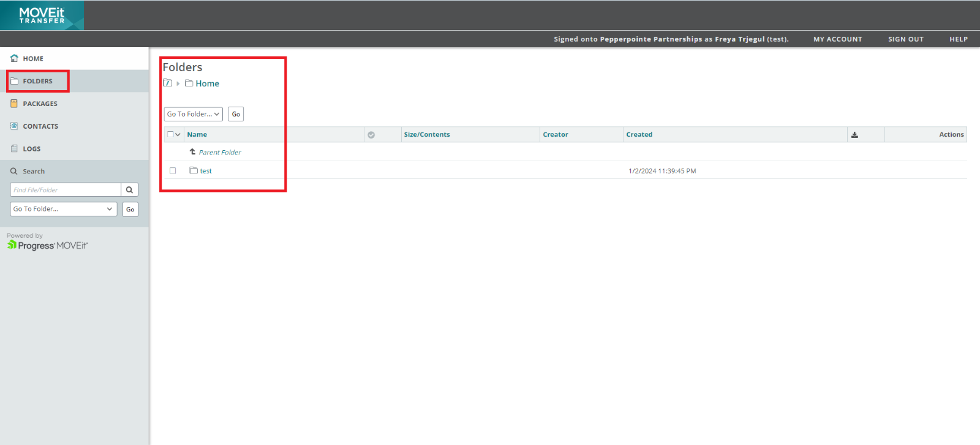Open MY ACCOUNT in top bar
The height and width of the screenshot is (445, 980).
tap(837, 39)
